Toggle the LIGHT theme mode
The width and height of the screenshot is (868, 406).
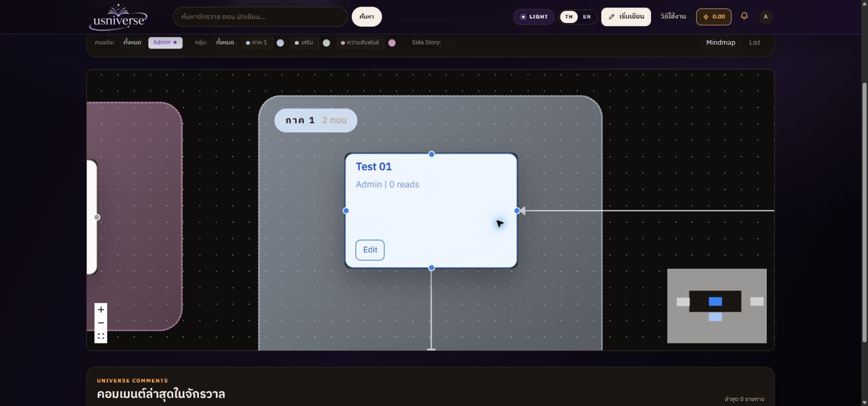point(534,17)
